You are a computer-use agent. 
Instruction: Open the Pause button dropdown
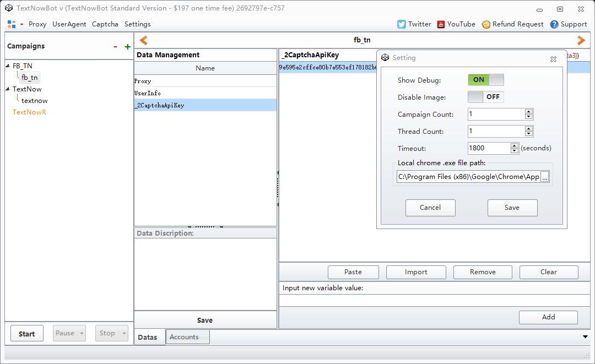(82, 334)
